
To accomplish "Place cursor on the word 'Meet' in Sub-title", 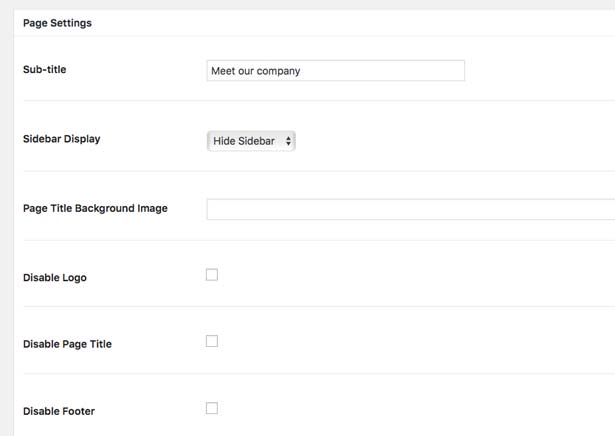I will (x=223, y=71).
